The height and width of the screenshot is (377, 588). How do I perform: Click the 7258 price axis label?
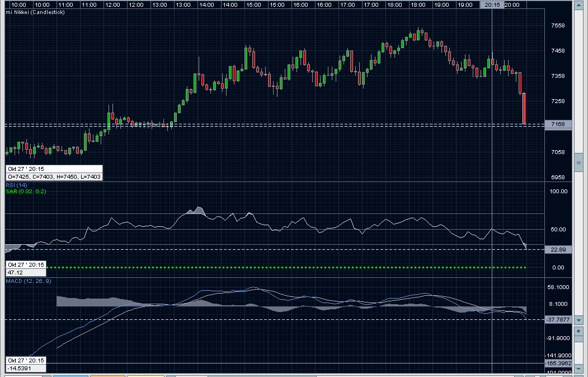(x=558, y=101)
